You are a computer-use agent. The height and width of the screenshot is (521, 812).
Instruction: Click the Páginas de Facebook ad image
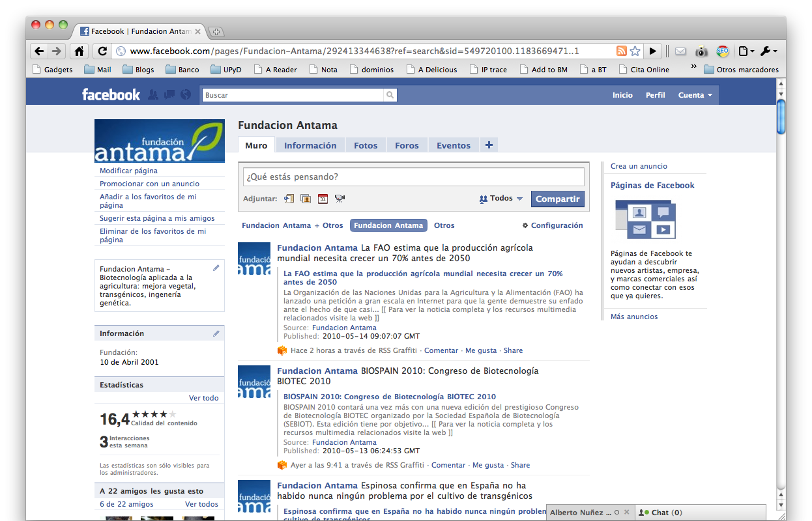[x=645, y=219]
